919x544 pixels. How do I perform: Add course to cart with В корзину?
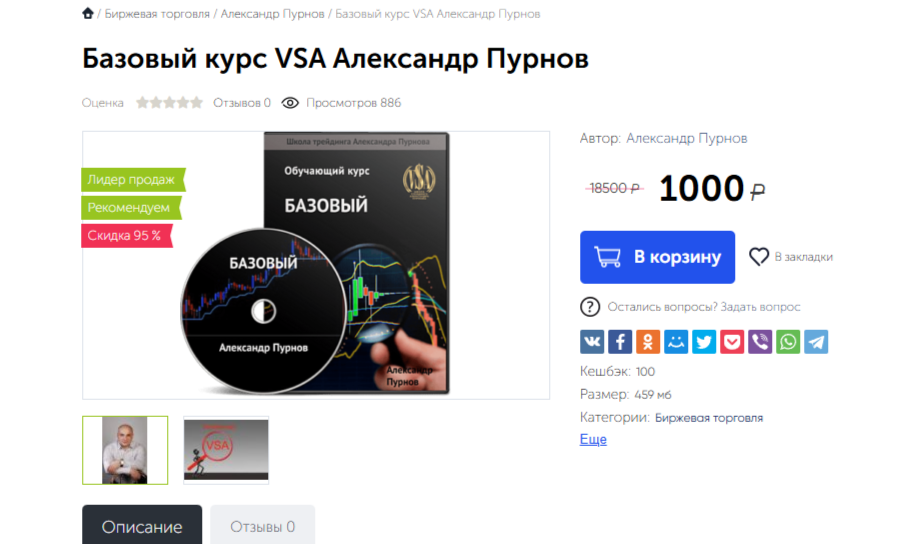658,257
